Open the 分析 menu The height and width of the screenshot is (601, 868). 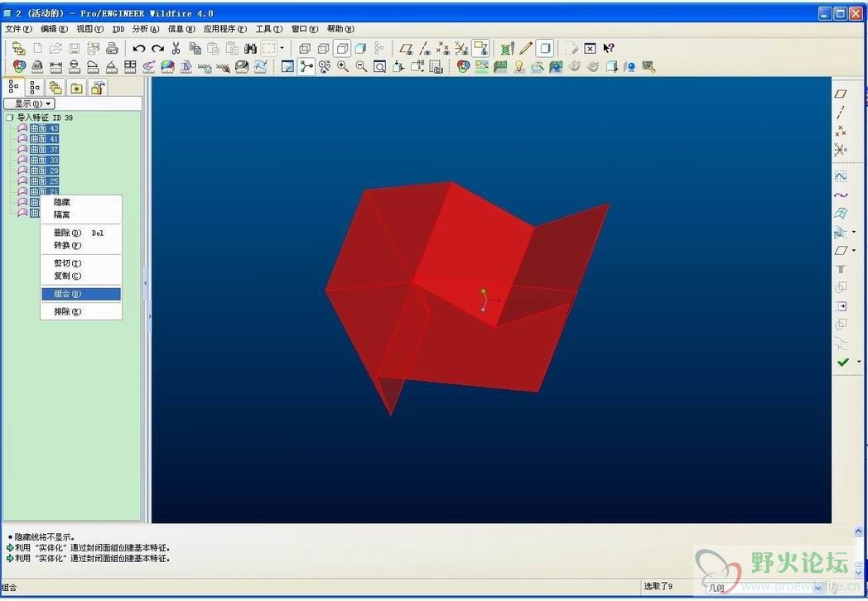click(146, 29)
